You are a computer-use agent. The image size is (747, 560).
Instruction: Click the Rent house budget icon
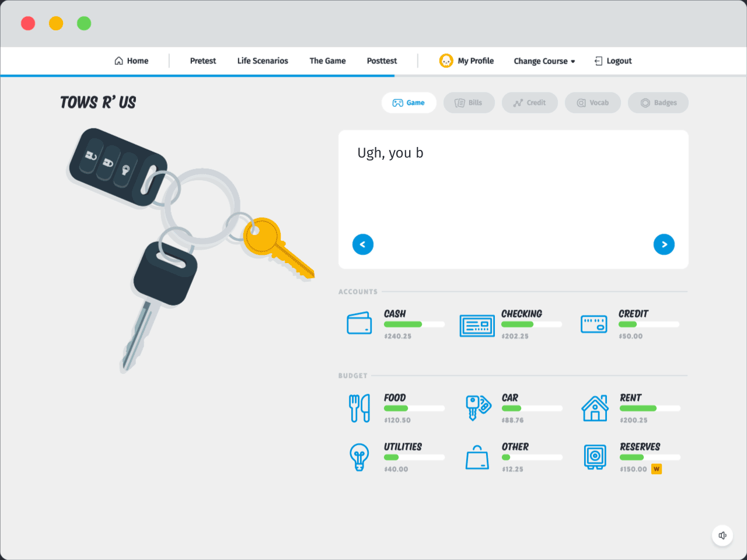(x=595, y=408)
